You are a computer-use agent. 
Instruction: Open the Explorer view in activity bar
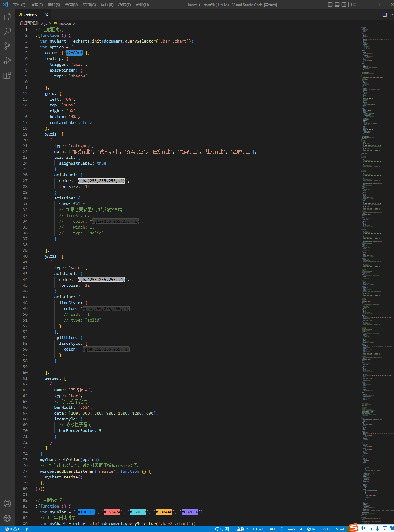click(x=7, y=17)
